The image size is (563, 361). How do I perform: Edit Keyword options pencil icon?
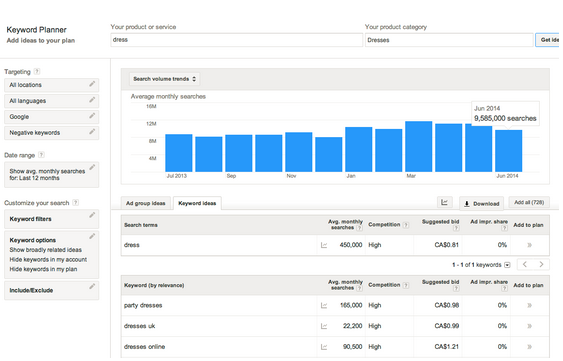(x=92, y=236)
